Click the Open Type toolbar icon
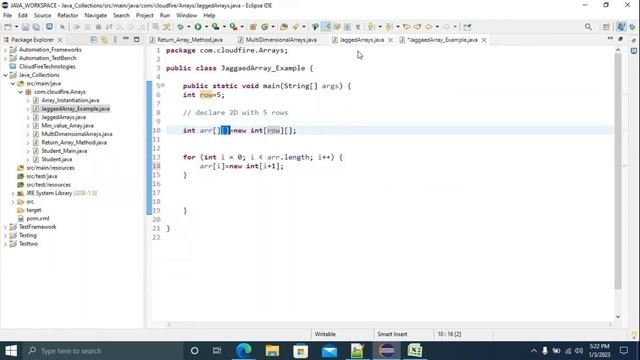Viewport: 640px width, 360px height. 284,27
